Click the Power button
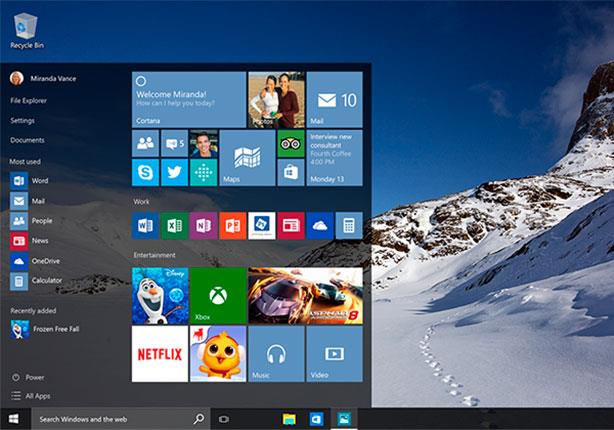Screen dimensions: 614x430 pyautogui.click(x=28, y=378)
